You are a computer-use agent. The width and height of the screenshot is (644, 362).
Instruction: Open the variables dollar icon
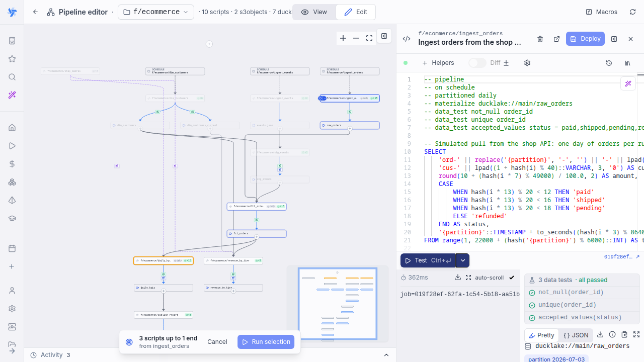point(12,164)
